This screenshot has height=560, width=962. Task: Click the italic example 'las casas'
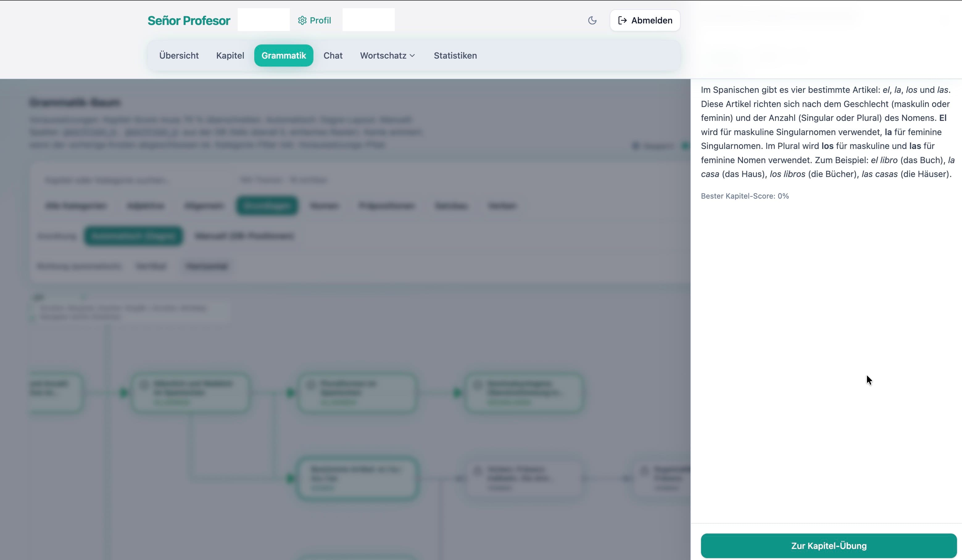(x=880, y=174)
